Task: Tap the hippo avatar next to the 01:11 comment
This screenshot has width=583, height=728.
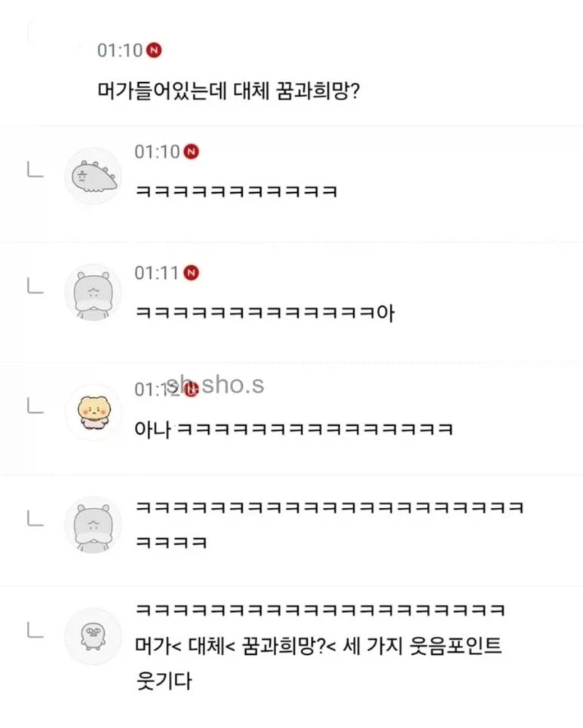Action: coord(92,293)
